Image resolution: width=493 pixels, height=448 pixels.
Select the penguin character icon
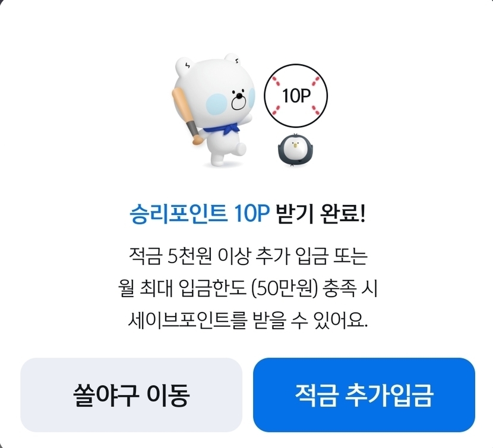click(295, 150)
